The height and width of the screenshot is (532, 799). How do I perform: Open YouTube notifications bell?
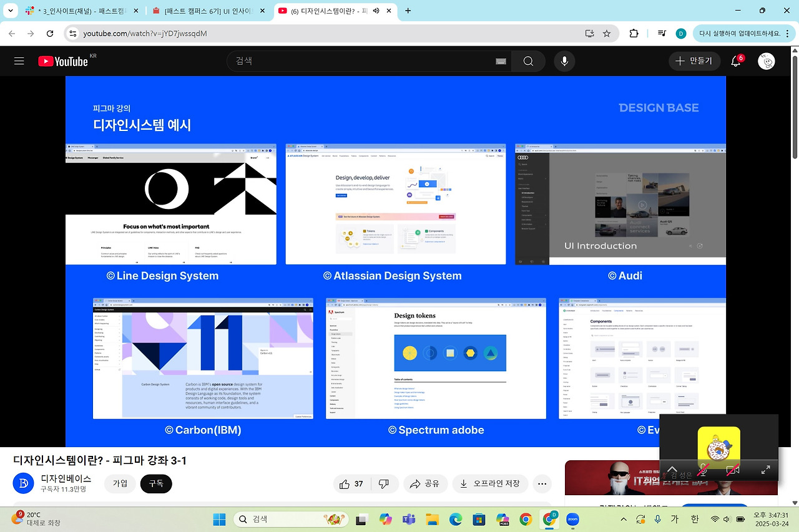[736, 61]
